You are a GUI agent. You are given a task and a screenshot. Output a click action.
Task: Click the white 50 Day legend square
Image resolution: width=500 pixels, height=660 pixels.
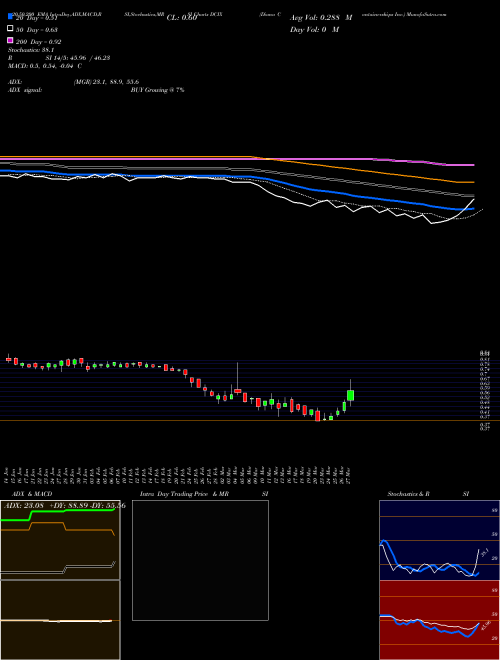click(10, 28)
